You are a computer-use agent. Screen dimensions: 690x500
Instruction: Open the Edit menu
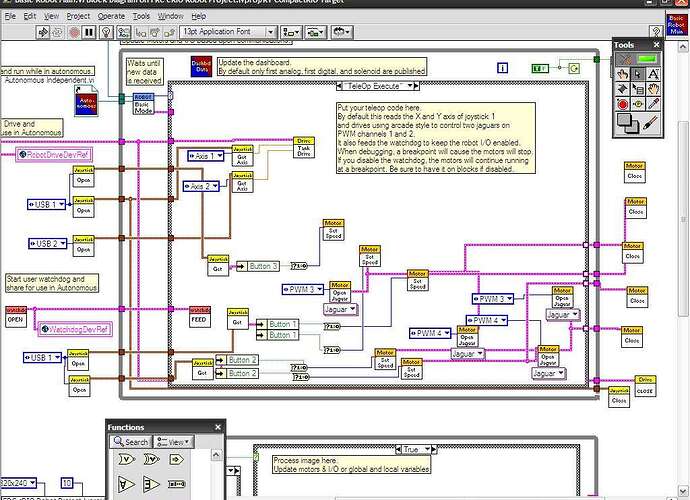coord(29,16)
